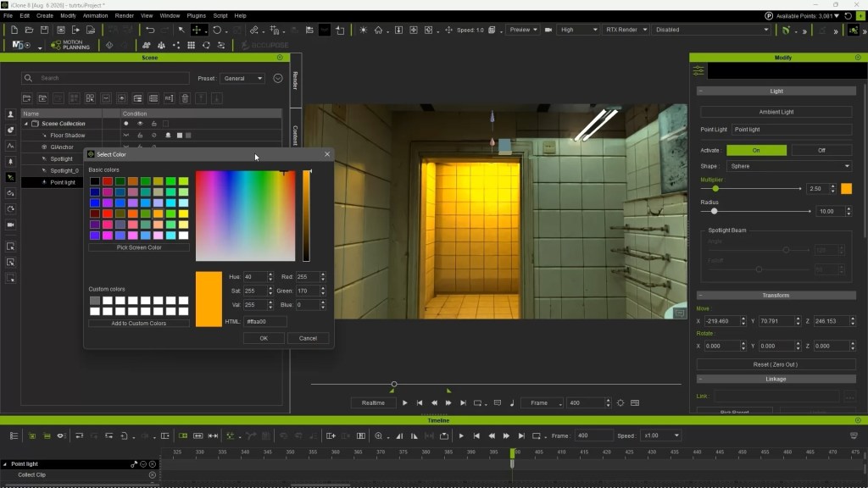Screen dimensions: 868x488
Task: Create a new project from toolbar
Action: (x=14, y=30)
